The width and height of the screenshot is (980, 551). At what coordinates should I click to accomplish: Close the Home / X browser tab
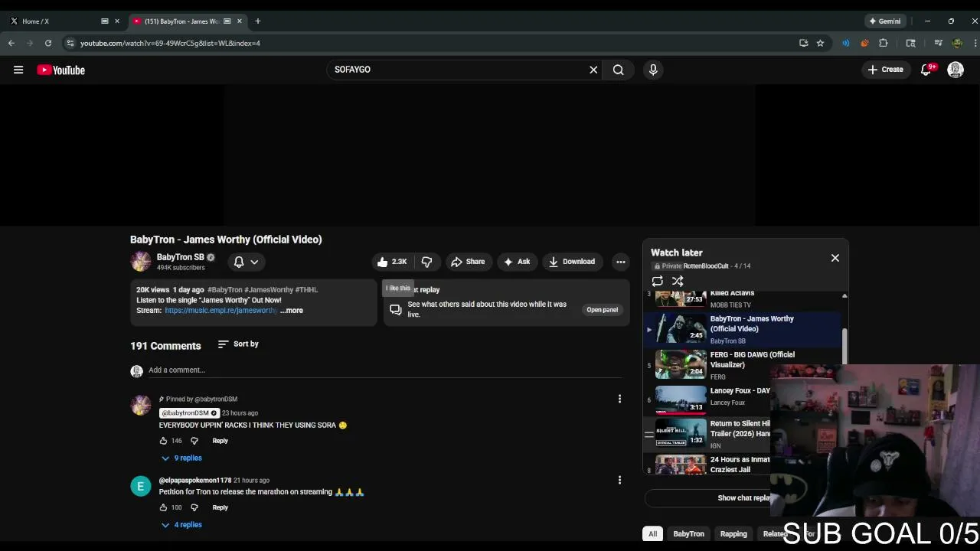(117, 21)
